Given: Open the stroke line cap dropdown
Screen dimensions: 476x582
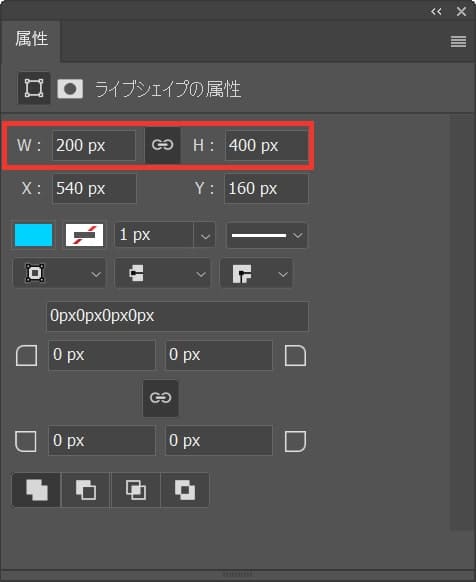Looking at the screenshot, I should pos(163,274).
